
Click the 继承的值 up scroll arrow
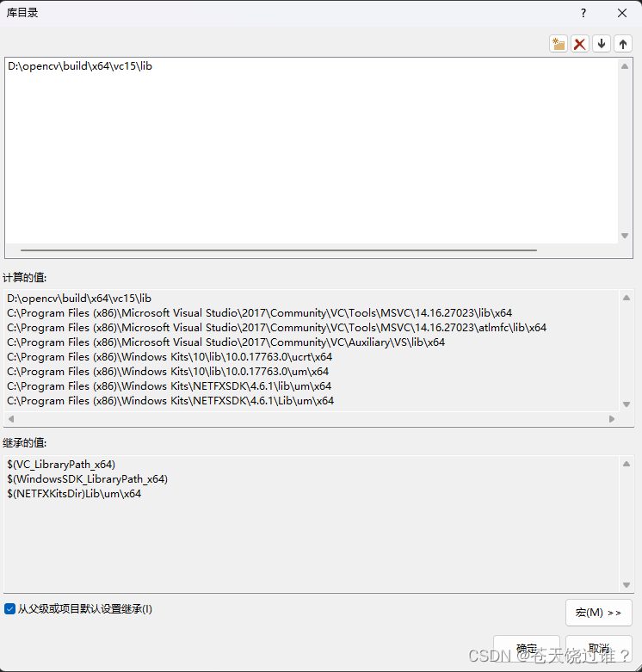point(627,464)
